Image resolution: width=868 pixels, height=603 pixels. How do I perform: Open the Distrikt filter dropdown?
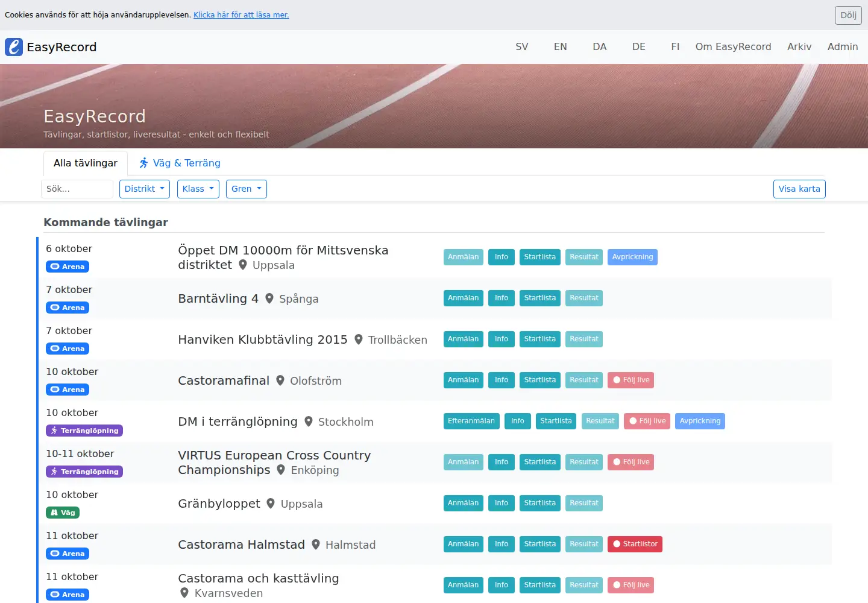point(145,189)
